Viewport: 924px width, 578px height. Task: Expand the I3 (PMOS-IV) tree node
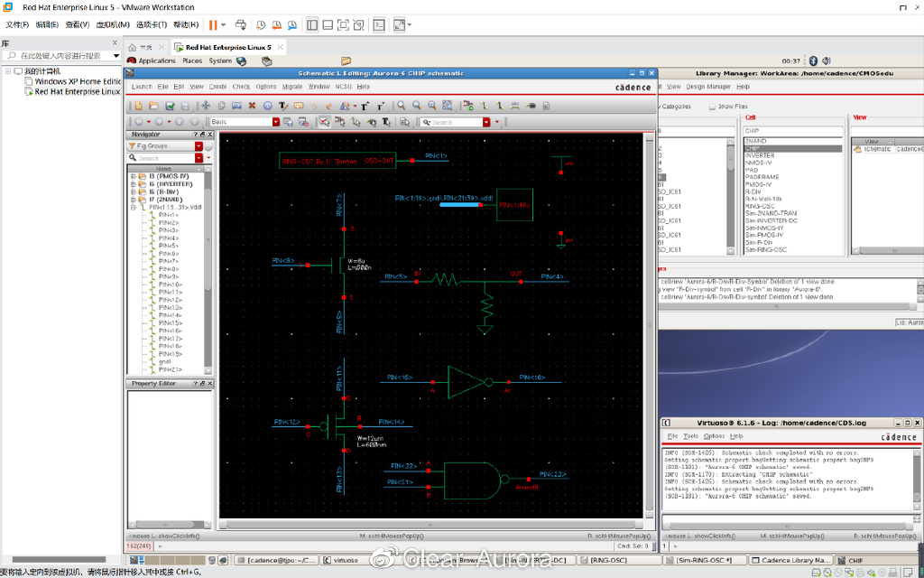(x=134, y=176)
